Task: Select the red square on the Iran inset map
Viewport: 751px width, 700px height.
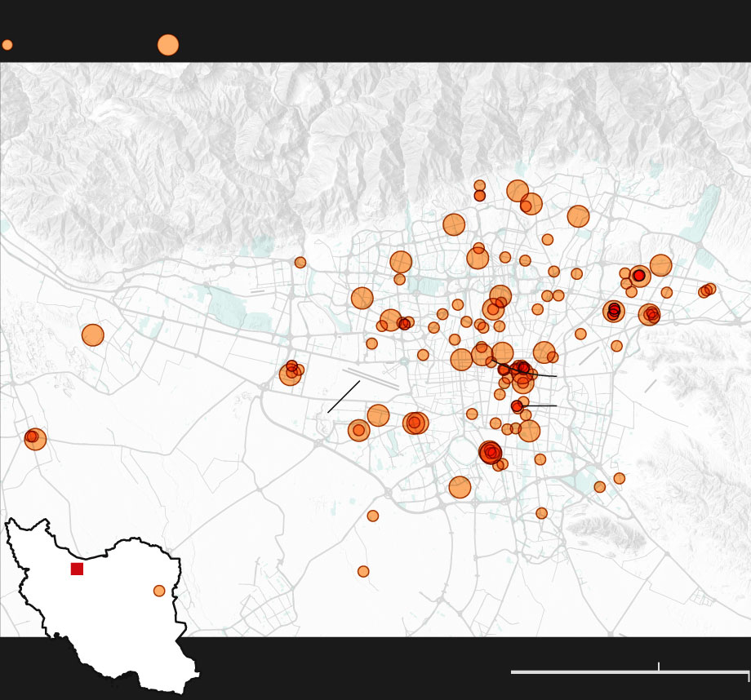Action: click(77, 569)
